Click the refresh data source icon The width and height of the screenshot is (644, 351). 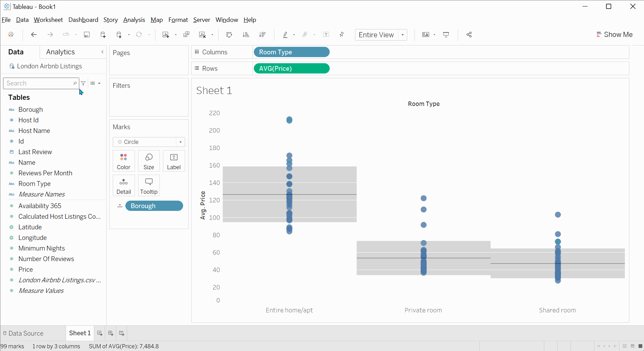[139, 35]
